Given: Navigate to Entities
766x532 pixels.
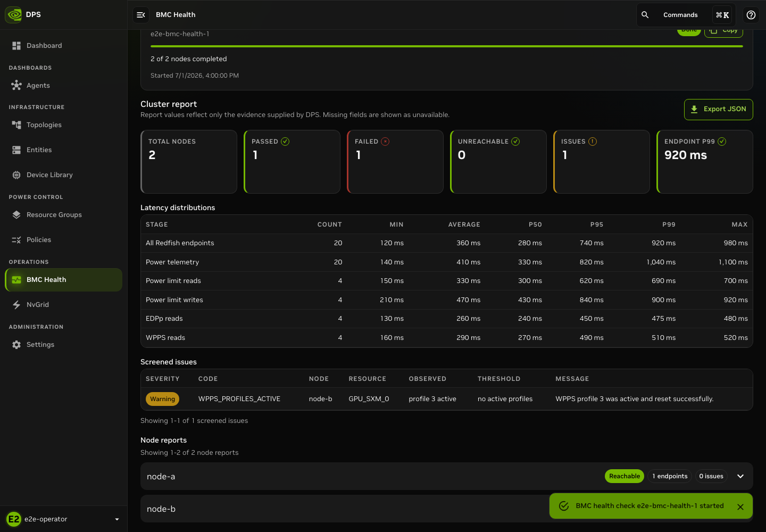Looking at the screenshot, I should pos(63,150).
